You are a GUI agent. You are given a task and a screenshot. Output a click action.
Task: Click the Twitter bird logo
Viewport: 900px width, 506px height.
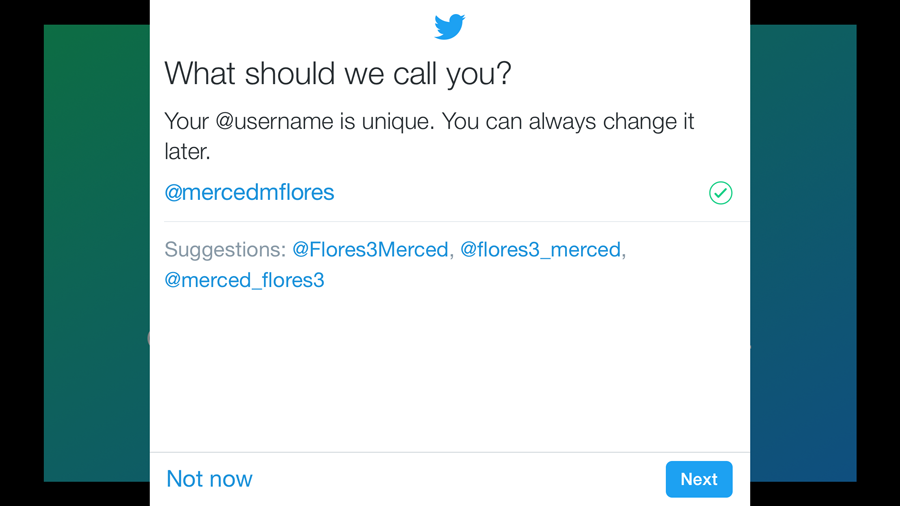click(449, 26)
